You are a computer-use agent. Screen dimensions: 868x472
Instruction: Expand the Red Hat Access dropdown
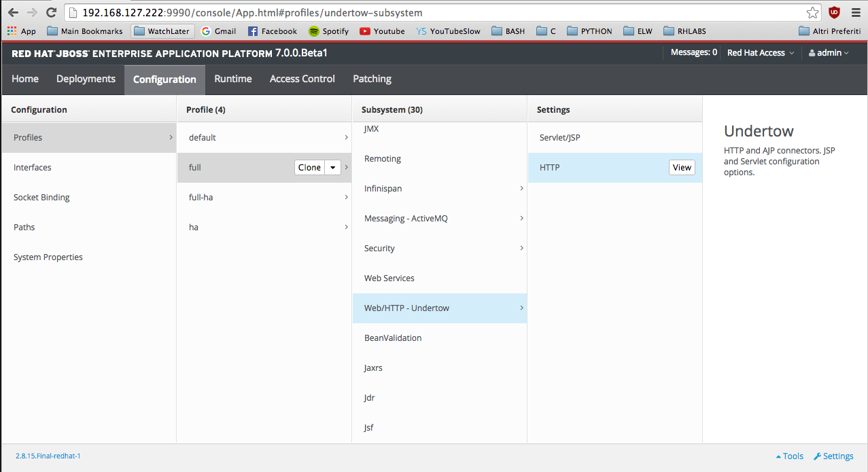point(761,53)
